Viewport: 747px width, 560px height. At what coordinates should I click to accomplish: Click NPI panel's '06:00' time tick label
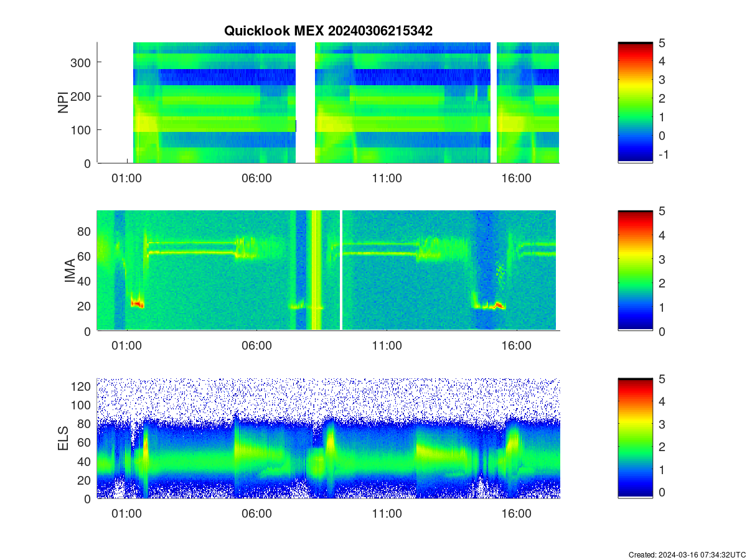click(257, 179)
